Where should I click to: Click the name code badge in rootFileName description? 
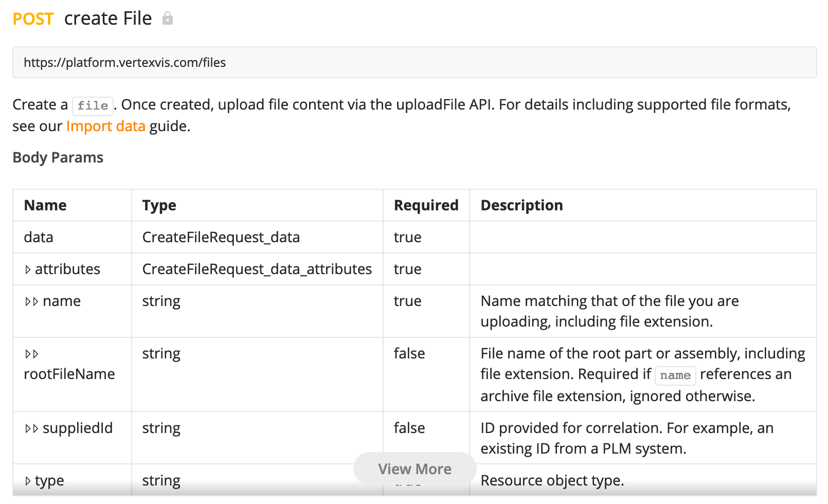675,376
